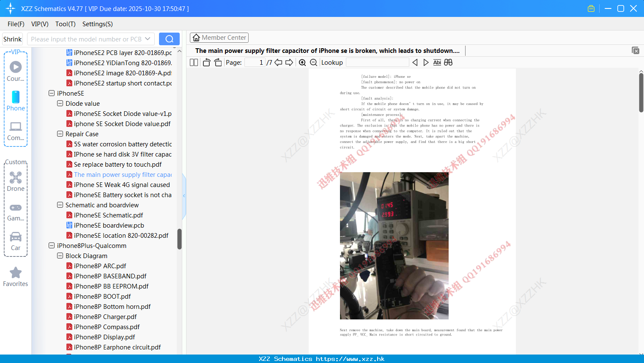Select the Car category icon
644x363 pixels.
pyautogui.click(x=16, y=241)
